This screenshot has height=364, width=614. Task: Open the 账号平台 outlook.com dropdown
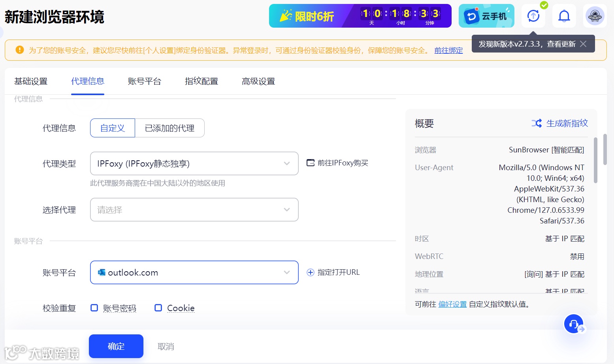[194, 272]
